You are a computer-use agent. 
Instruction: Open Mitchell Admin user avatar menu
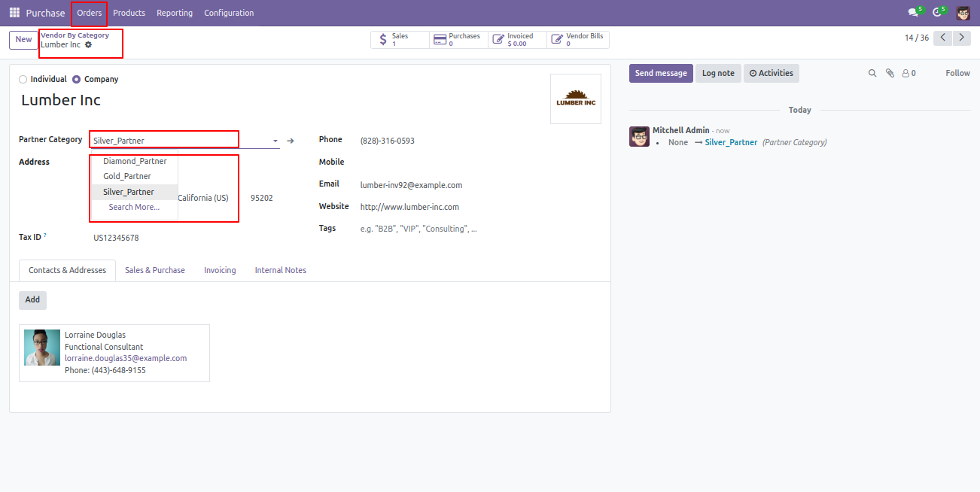pyautogui.click(x=963, y=13)
